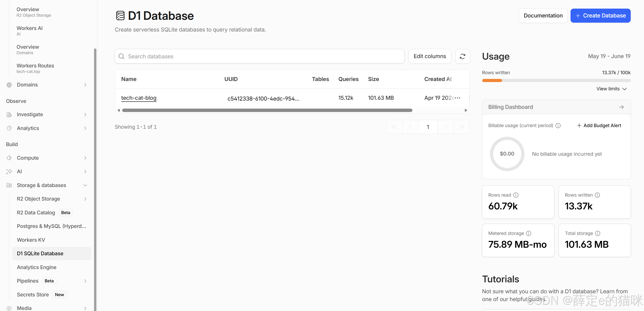This screenshot has height=311, width=644.
Task: Expand the Domains sidebar section
Action: (x=85, y=85)
